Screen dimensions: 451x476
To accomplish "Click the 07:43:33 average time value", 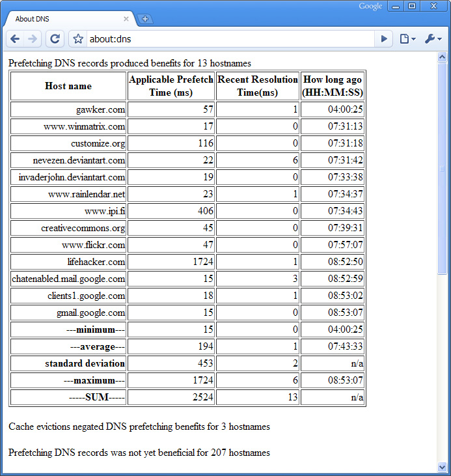I will [333, 346].
